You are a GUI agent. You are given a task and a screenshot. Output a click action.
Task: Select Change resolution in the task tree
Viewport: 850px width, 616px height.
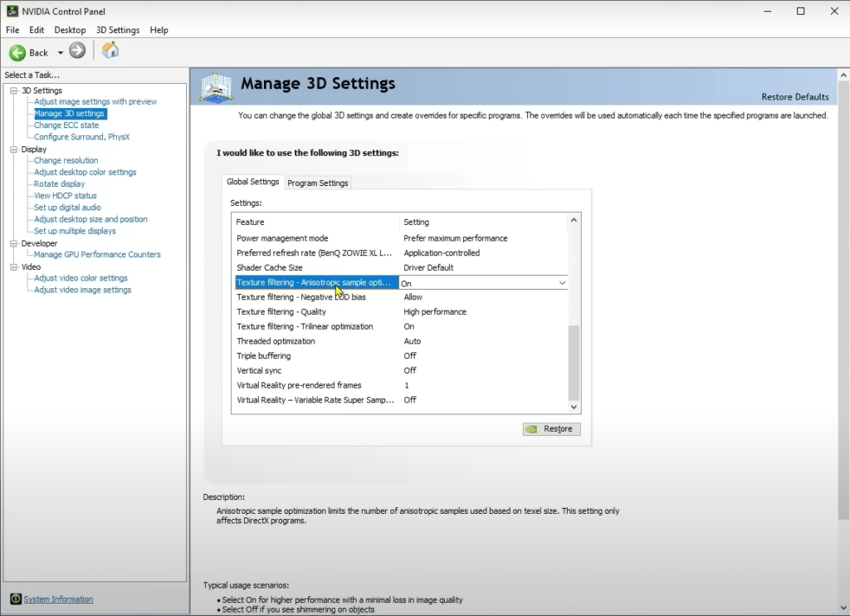(x=66, y=160)
